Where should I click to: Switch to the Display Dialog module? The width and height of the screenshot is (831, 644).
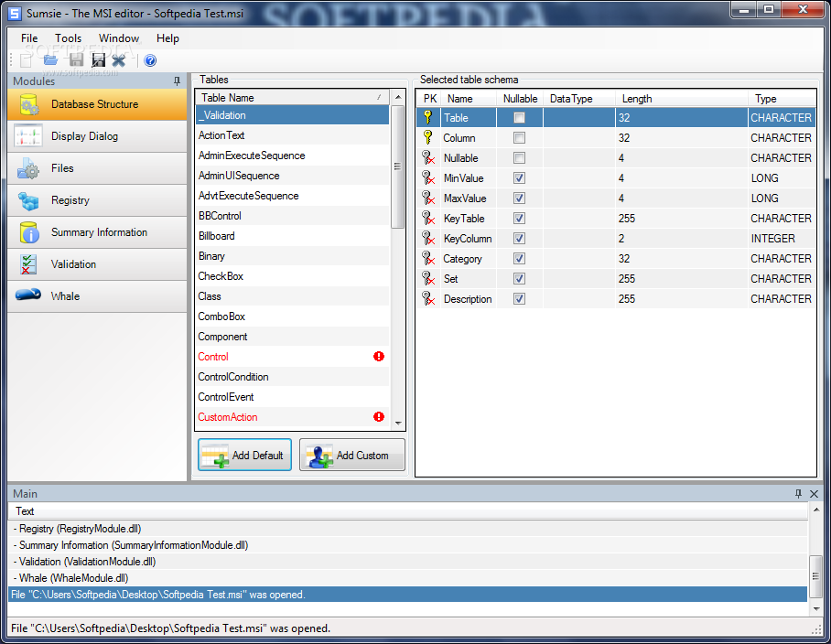coord(98,136)
